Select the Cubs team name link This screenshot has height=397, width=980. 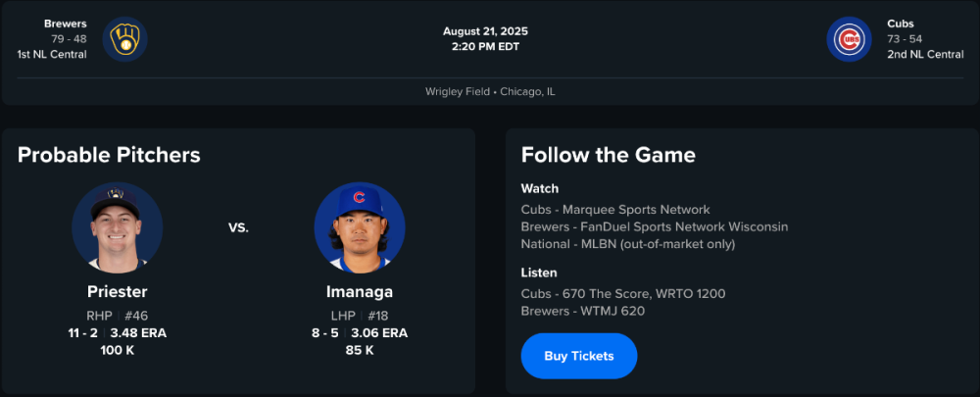(901, 24)
